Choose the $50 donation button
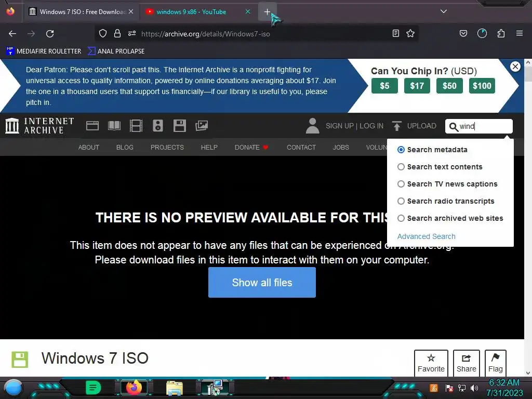 pyautogui.click(x=449, y=86)
